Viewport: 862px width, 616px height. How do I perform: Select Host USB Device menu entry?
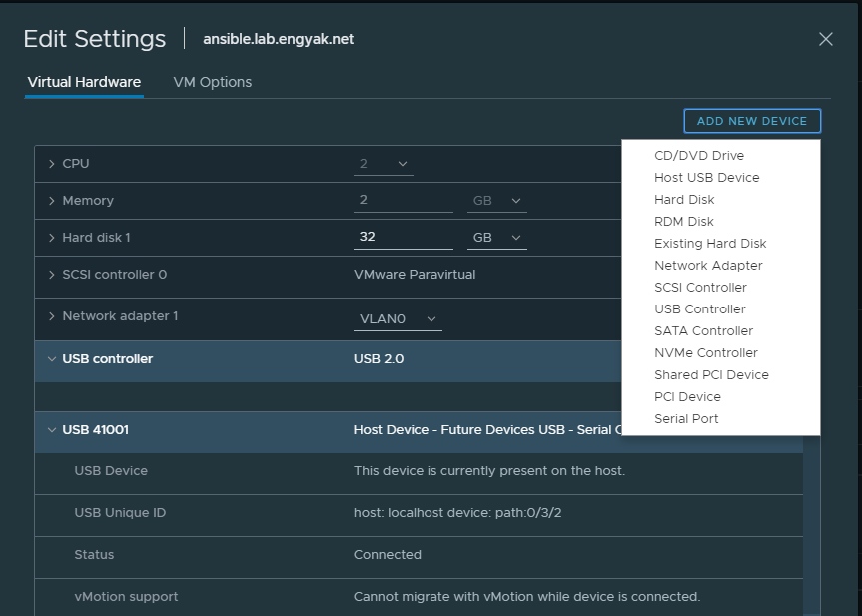pos(706,178)
